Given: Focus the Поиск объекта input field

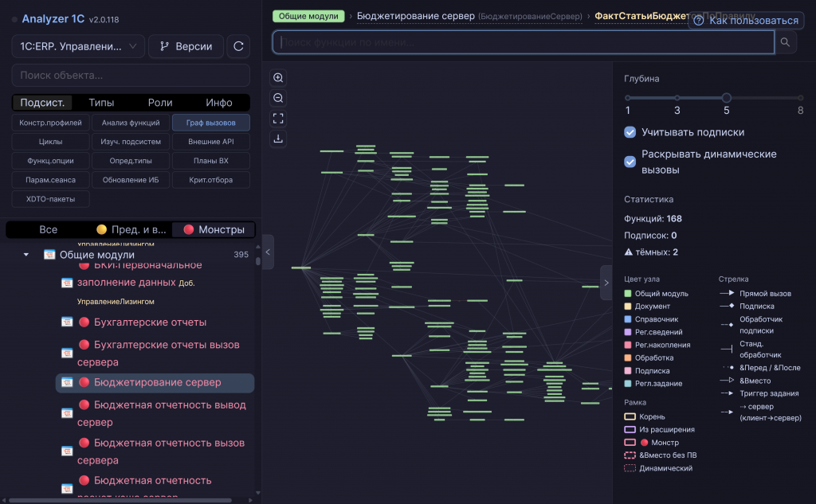Looking at the screenshot, I should click(131, 76).
